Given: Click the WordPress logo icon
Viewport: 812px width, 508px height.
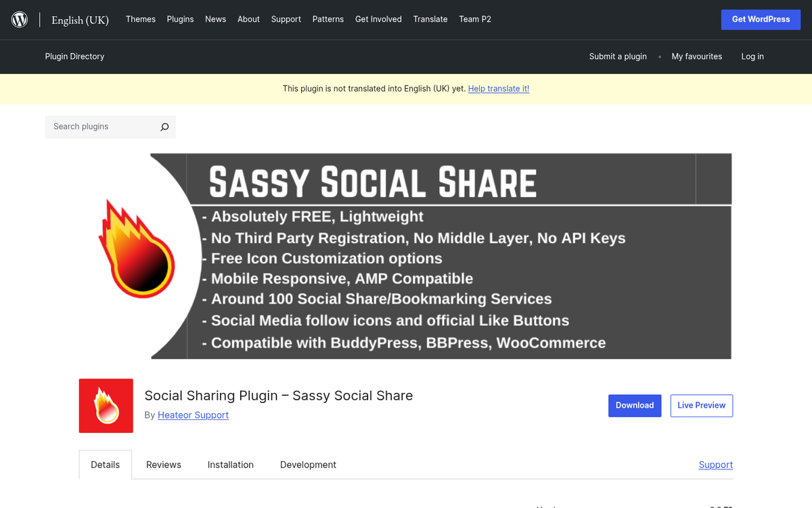Looking at the screenshot, I should 19,19.
